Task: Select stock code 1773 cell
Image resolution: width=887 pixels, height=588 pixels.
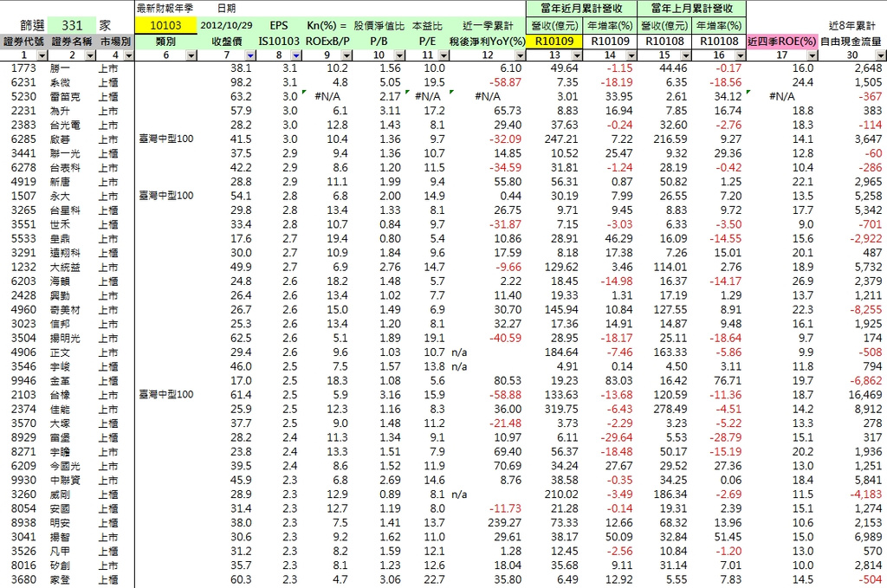Action: [x=23, y=68]
